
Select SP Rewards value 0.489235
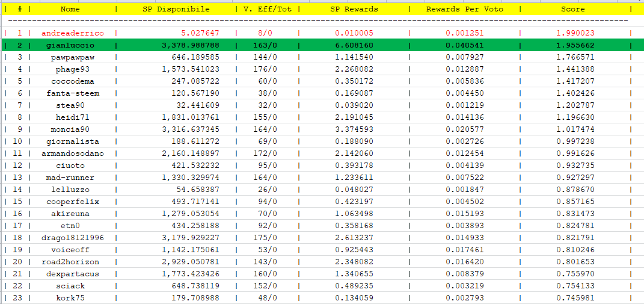click(x=354, y=287)
